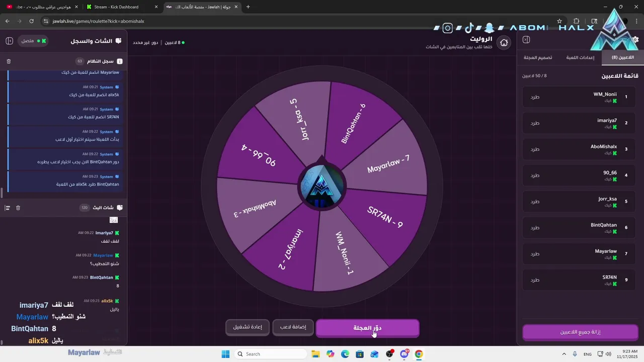Click the Mayarlaw - 7 wheel segment
This screenshot has height=362, width=644.
(x=388, y=164)
